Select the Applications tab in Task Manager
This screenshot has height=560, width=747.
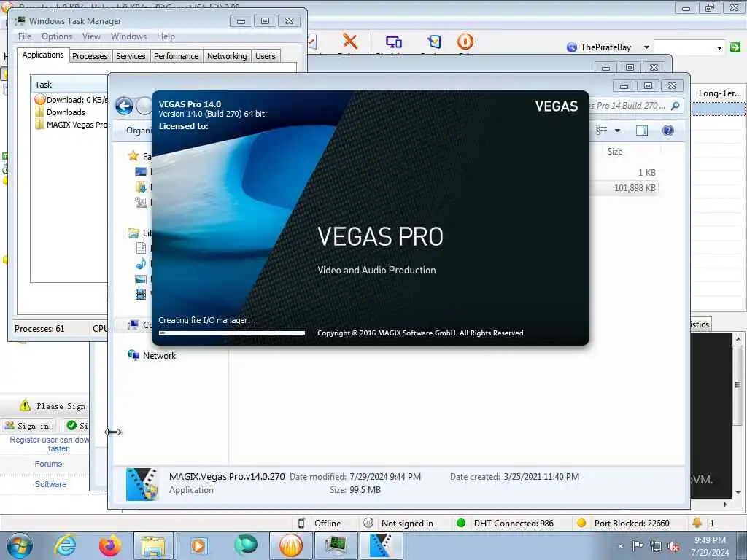tap(43, 55)
